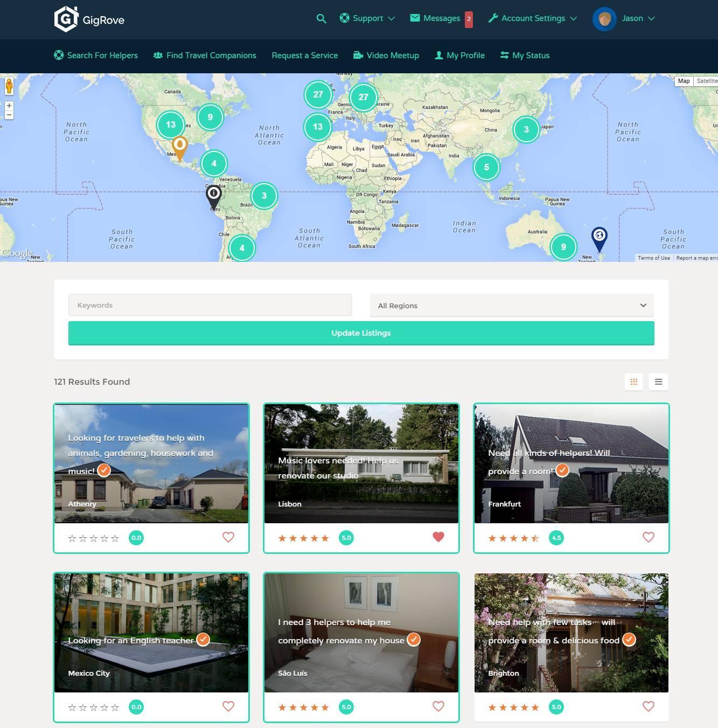Click the black info pin near Peru
Viewport: 718px width, 728px height.
pyautogui.click(x=213, y=195)
